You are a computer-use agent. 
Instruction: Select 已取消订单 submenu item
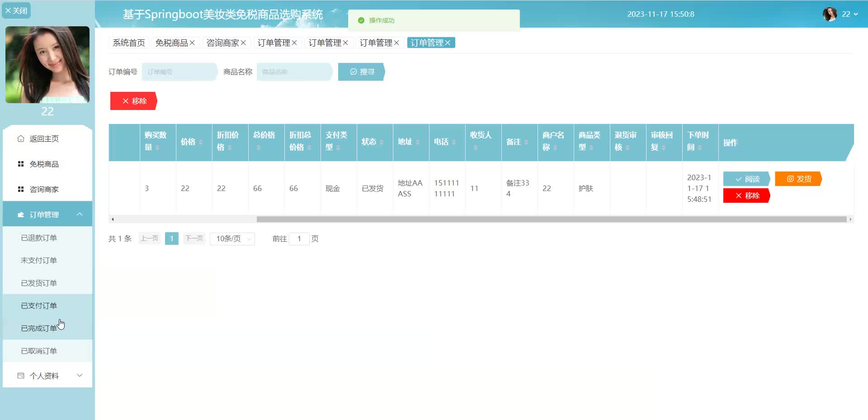click(x=47, y=351)
